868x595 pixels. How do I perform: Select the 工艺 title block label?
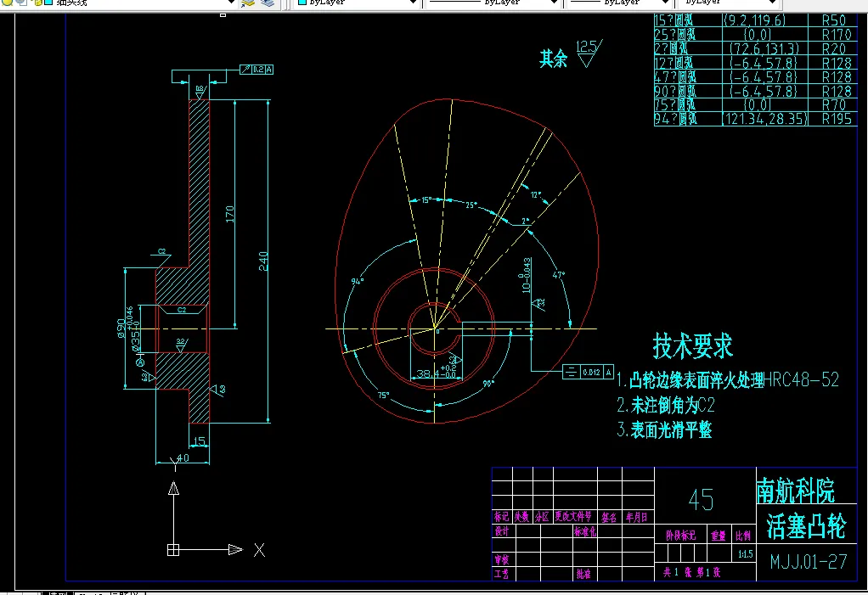point(502,574)
